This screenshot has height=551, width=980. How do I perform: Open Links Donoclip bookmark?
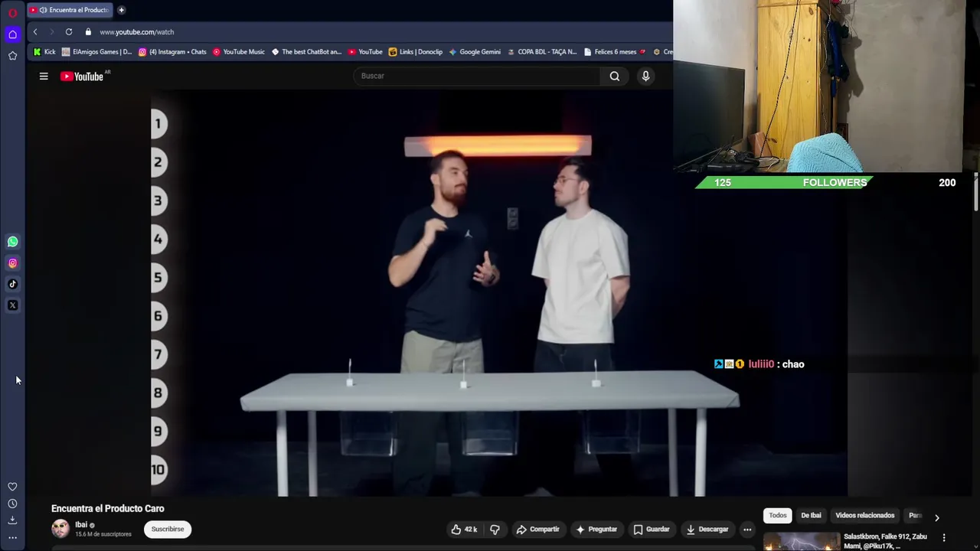[x=416, y=52]
